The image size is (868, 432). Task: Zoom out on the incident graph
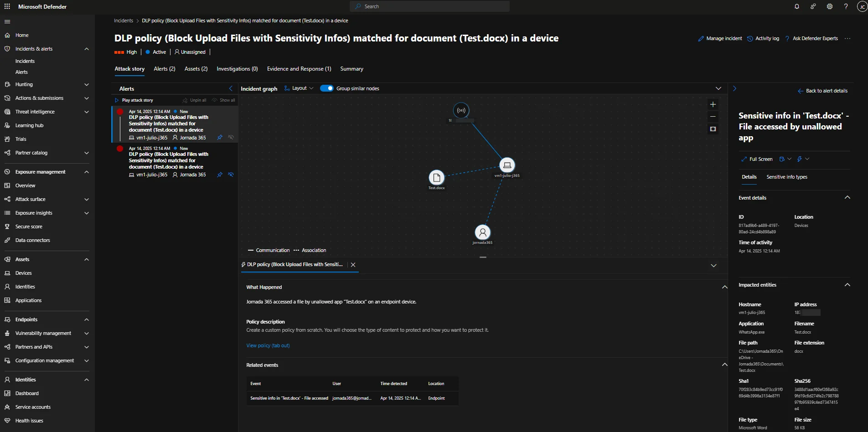pyautogui.click(x=713, y=117)
